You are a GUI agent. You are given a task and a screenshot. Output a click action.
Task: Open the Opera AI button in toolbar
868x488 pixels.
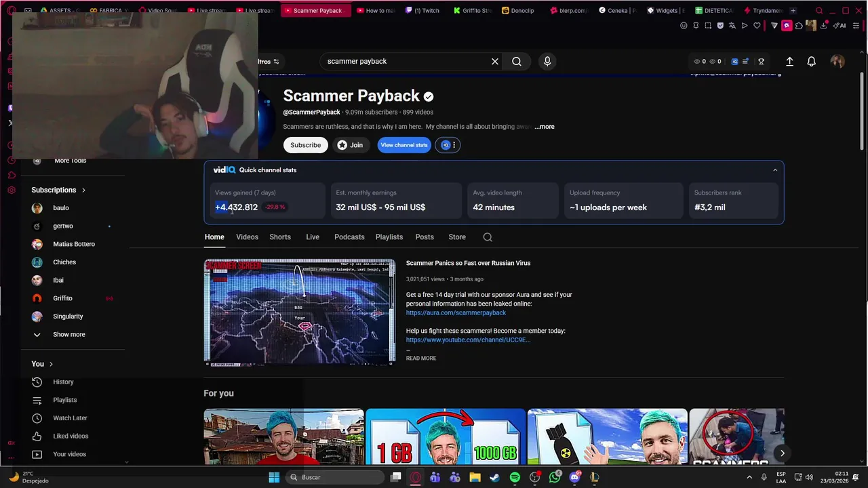[840, 26]
